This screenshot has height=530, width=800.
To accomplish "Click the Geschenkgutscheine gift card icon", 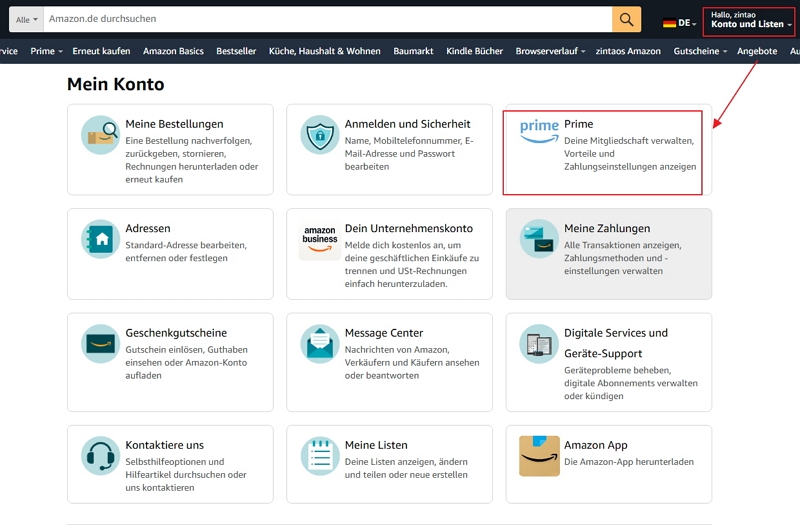I will [x=101, y=344].
